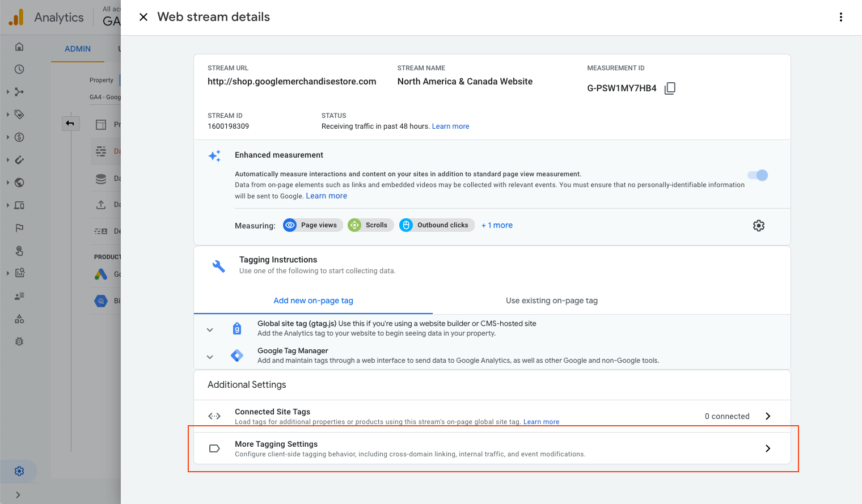The width and height of the screenshot is (862, 504).
Task: Click the Admin gear icon at bottom left
Action: point(19,471)
